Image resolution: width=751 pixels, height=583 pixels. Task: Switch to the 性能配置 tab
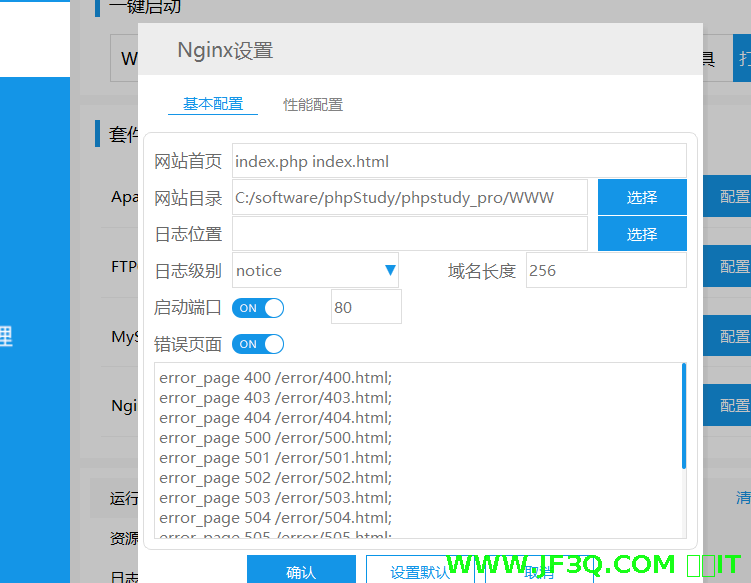click(x=313, y=105)
